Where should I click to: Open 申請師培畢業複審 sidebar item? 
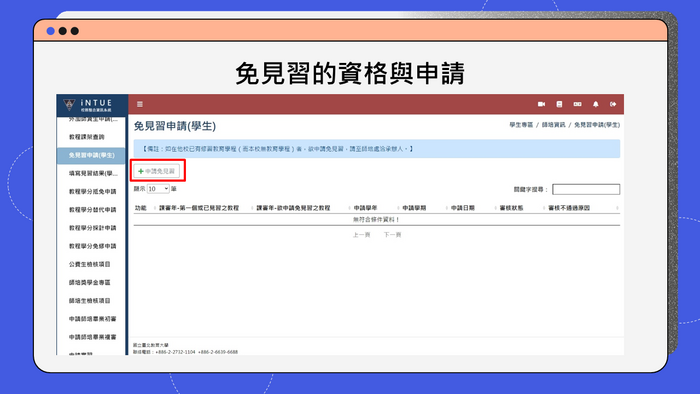coord(92,337)
